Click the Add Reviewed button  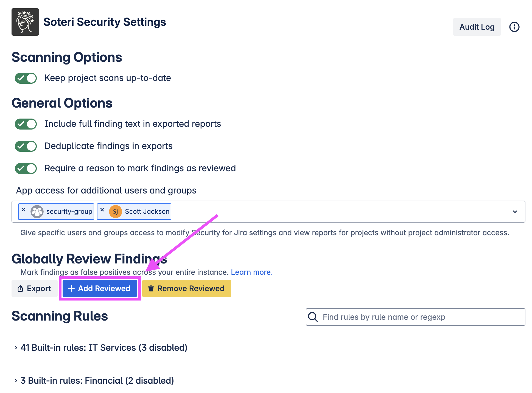point(100,288)
